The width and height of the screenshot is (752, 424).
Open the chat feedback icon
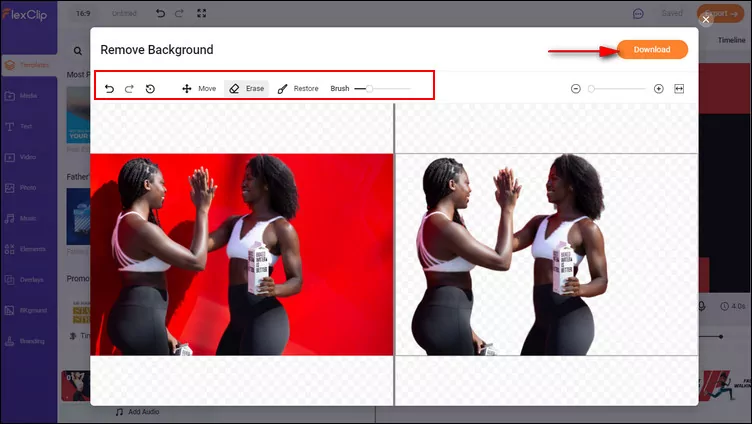coord(638,14)
